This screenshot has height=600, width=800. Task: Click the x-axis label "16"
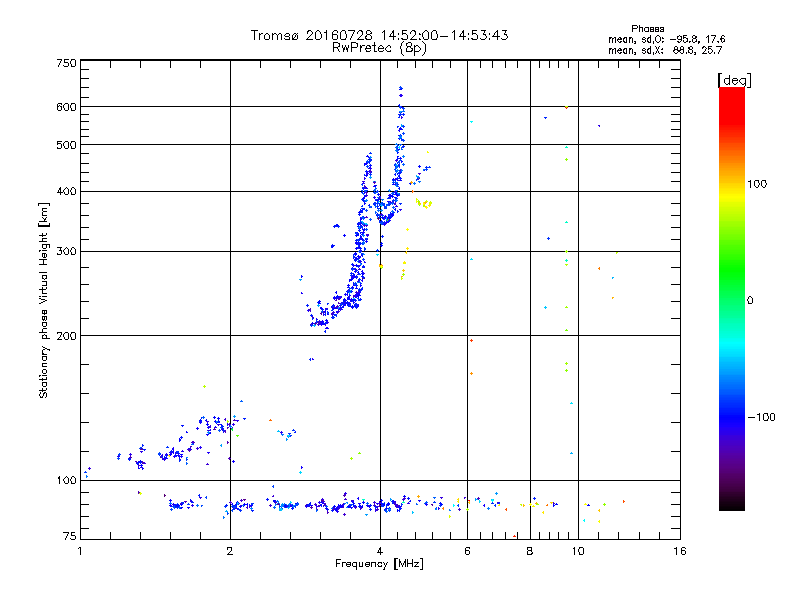click(x=680, y=551)
